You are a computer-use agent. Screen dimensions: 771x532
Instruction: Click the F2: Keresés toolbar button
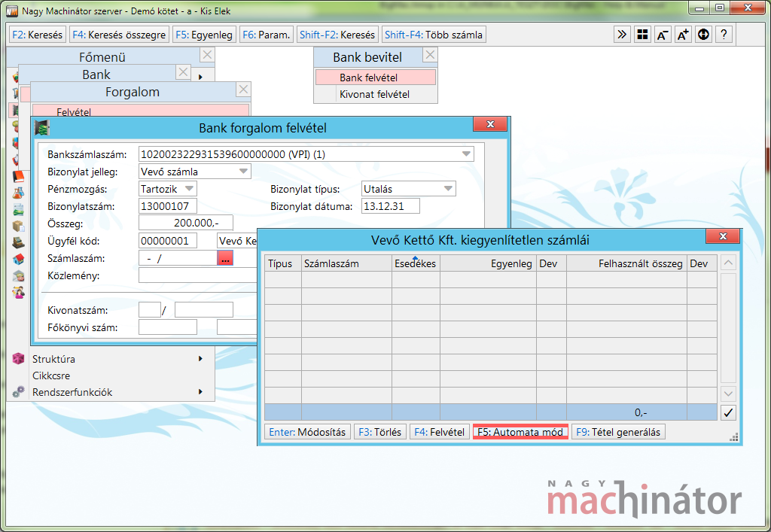(38, 35)
